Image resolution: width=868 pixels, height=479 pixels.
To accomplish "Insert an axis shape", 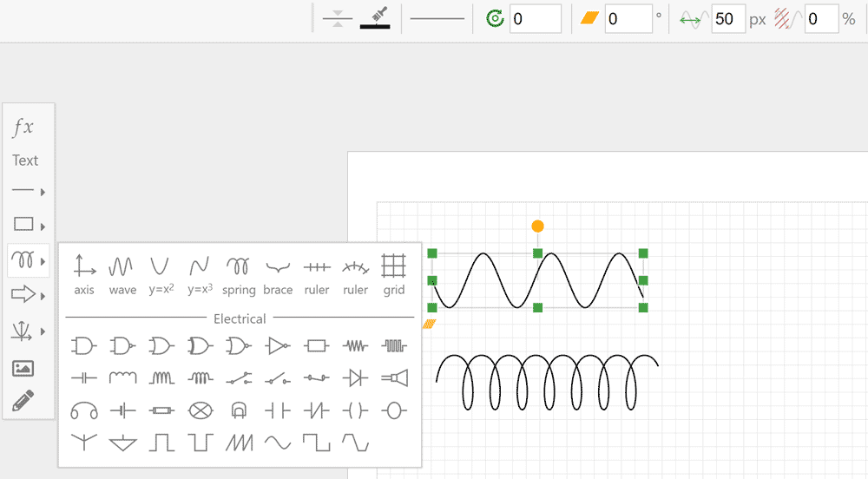I will tap(84, 274).
